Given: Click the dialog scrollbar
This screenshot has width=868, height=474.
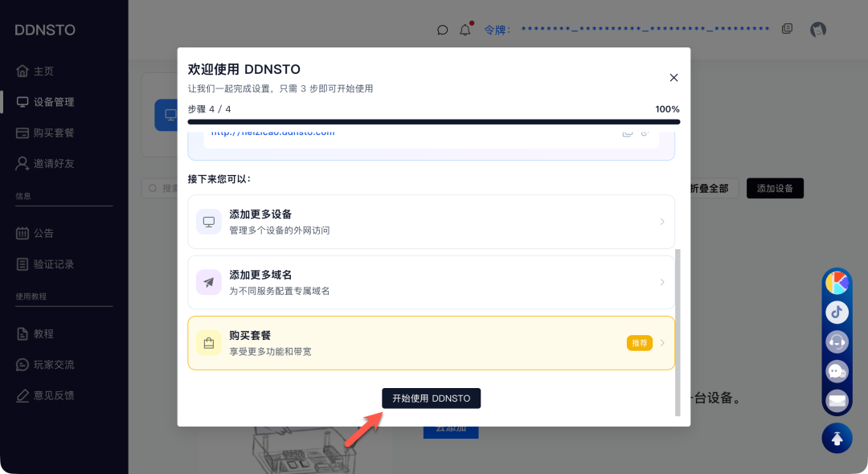Looking at the screenshot, I should coord(678,332).
